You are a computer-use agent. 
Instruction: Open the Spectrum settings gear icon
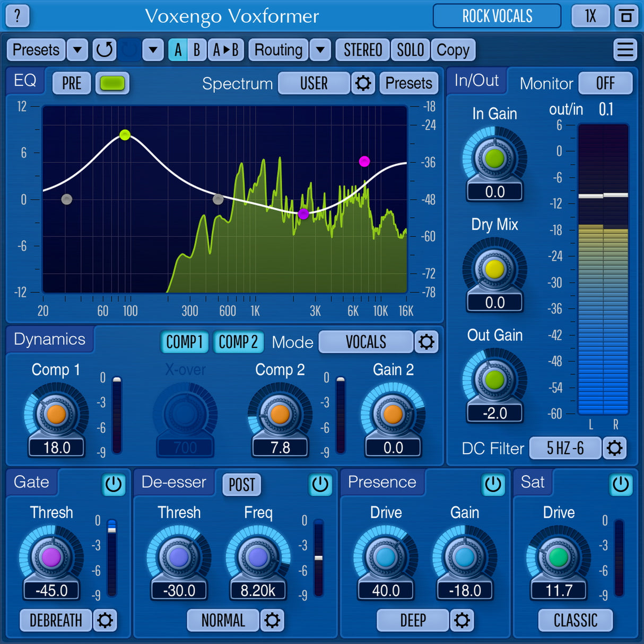pyautogui.click(x=363, y=83)
